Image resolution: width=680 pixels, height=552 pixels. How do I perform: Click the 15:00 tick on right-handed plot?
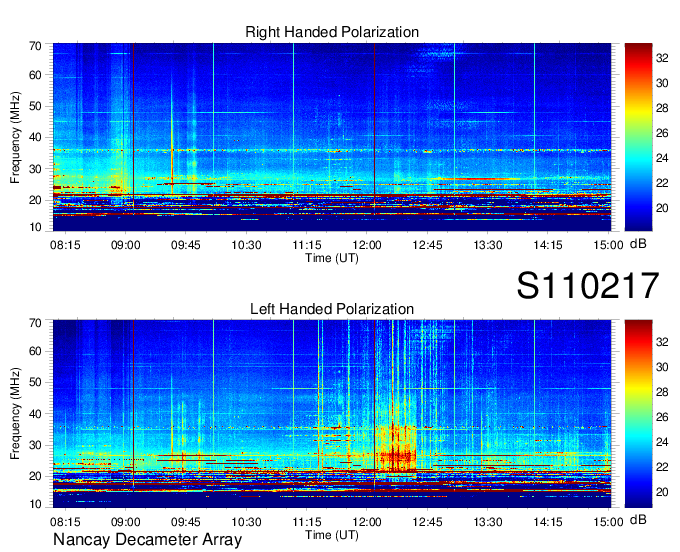pos(608,245)
